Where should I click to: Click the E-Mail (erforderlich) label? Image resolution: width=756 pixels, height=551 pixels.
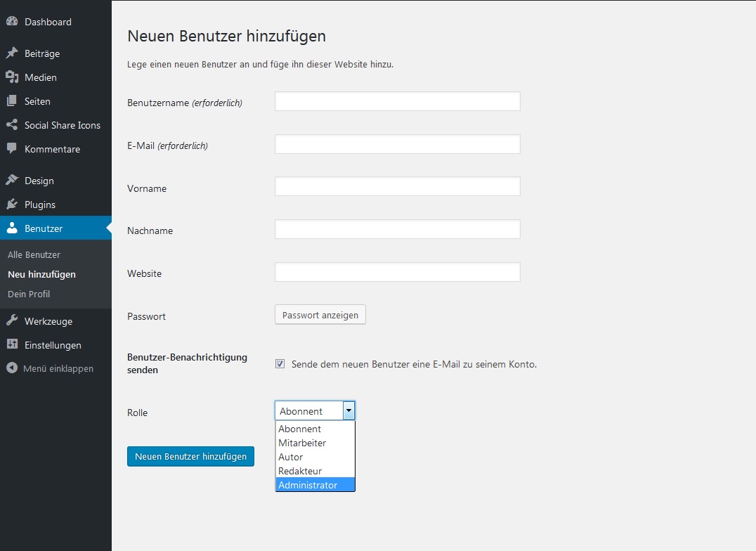(167, 145)
